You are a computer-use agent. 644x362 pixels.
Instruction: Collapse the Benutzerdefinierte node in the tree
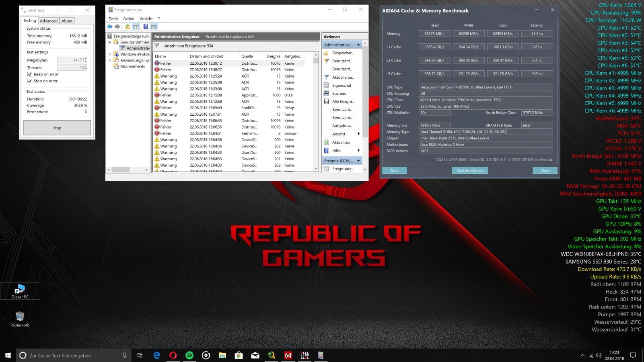click(x=109, y=42)
